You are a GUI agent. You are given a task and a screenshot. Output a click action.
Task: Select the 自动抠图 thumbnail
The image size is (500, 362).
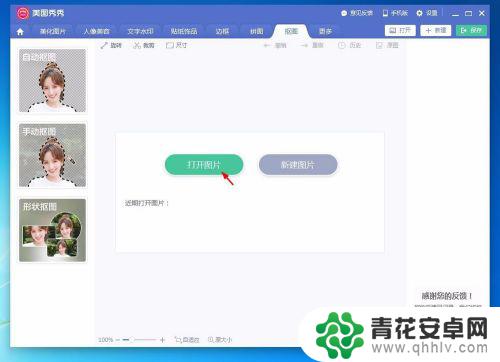52,81
